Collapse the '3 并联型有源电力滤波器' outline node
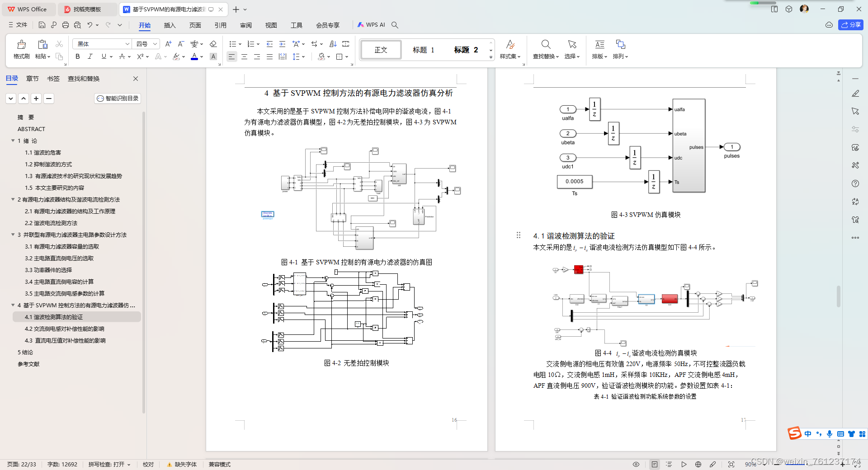Viewport: 868px width, 470px height. (13, 235)
